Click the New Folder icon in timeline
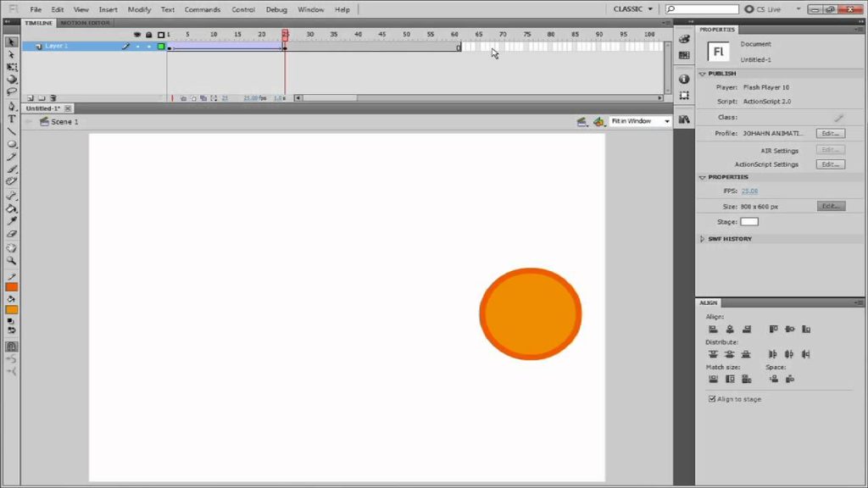868x488 pixels. pos(42,98)
